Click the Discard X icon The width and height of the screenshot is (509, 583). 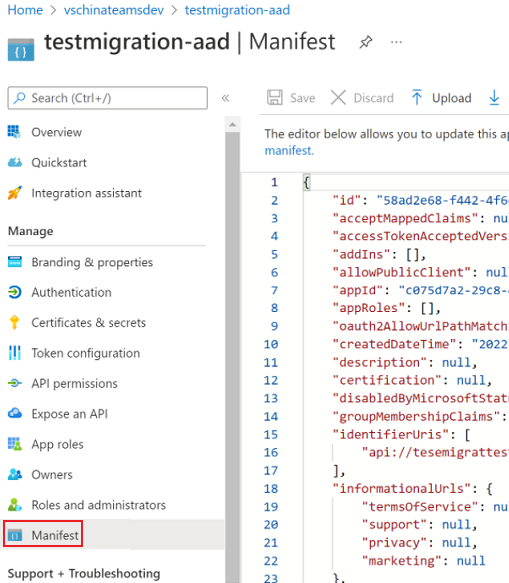click(x=338, y=98)
